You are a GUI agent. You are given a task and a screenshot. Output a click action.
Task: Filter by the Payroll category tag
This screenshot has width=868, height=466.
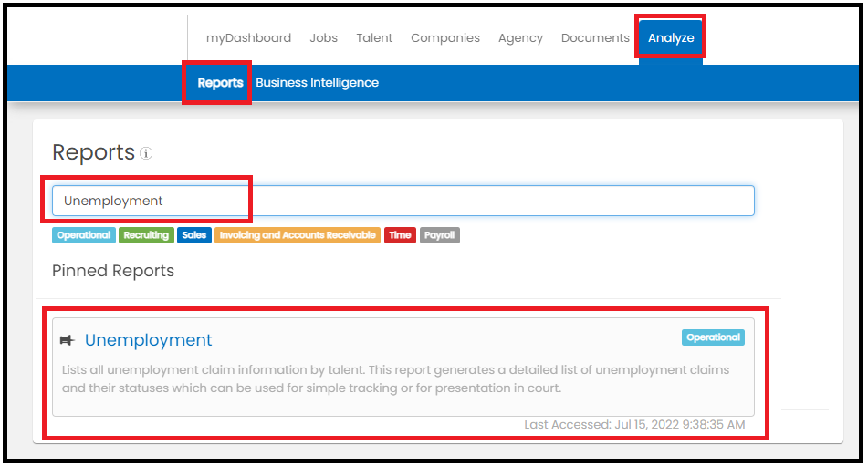440,235
